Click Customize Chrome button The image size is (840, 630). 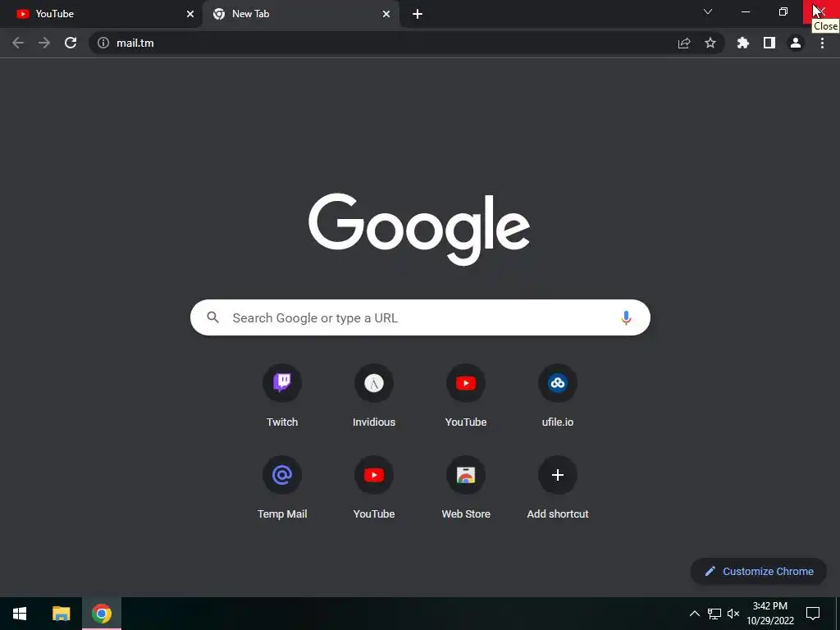759,571
